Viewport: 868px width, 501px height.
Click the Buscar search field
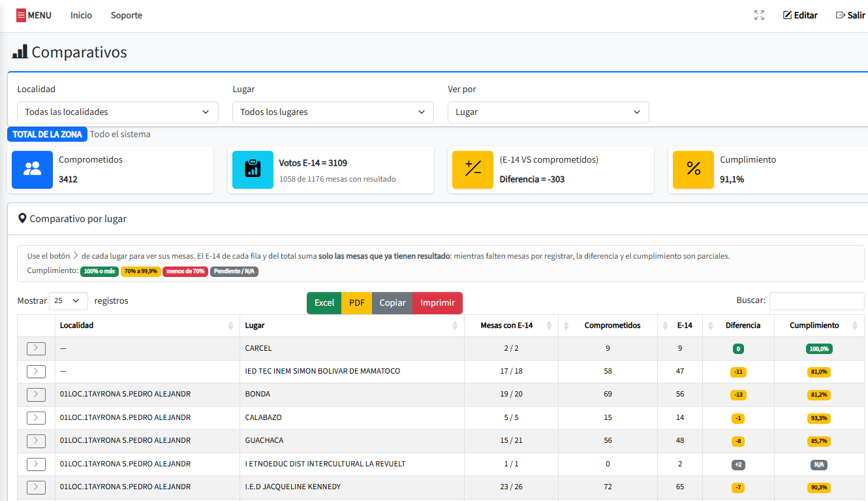coord(817,301)
